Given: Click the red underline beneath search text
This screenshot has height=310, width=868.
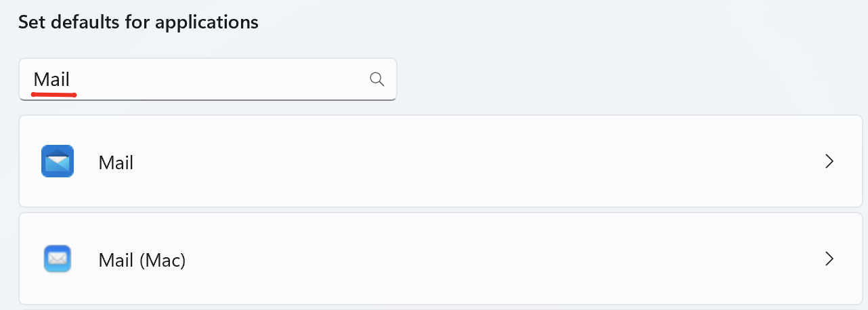Looking at the screenshot, I should (x=53, y=95).
